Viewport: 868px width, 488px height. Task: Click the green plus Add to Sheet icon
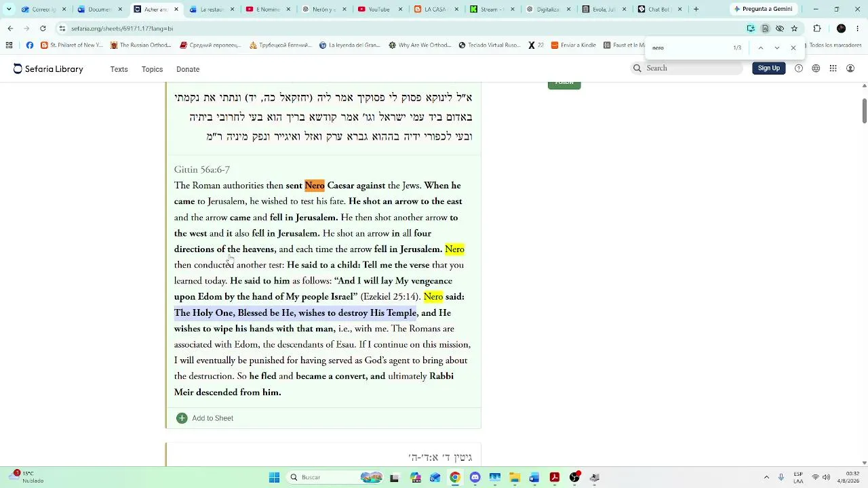(x=182, y=418)
